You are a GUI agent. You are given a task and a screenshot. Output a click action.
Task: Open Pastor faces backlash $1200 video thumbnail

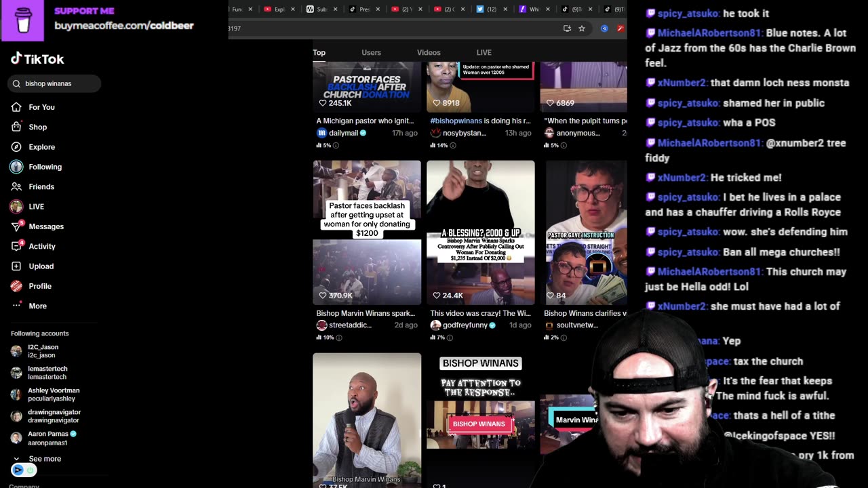point(366,232)
